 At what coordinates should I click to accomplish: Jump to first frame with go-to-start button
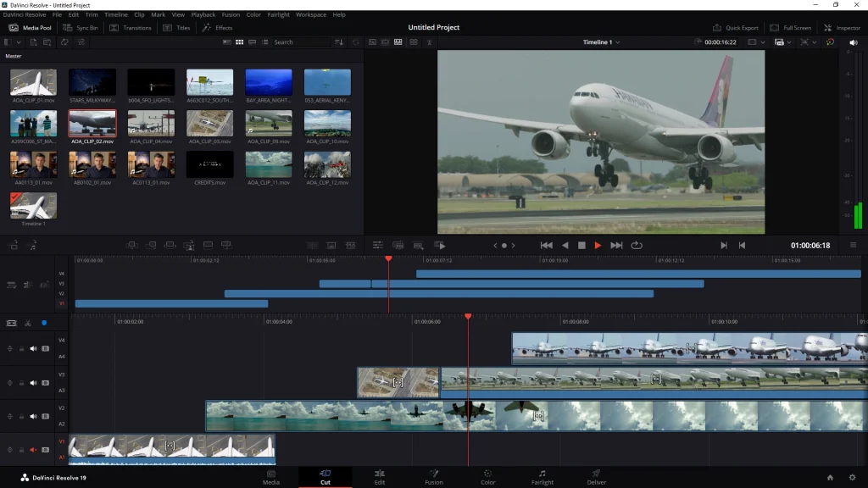point(547,245)
